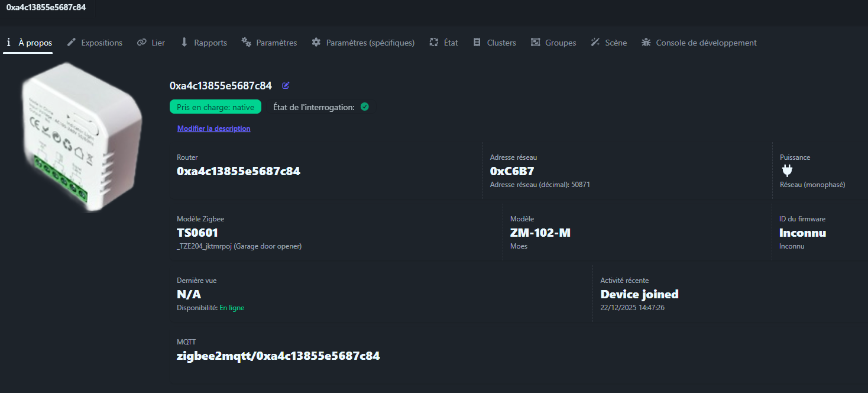Viewport: 868px width, 393px height.
Task: Click the magic wand Scène icon
Action: pyautogui.click(x=595, y=43)
